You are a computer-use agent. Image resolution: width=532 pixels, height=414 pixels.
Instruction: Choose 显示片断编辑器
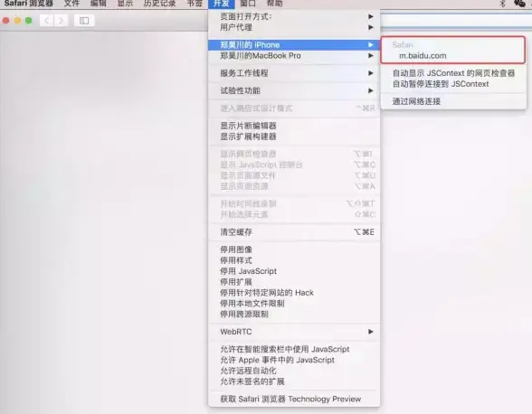(x=294, y=126)
